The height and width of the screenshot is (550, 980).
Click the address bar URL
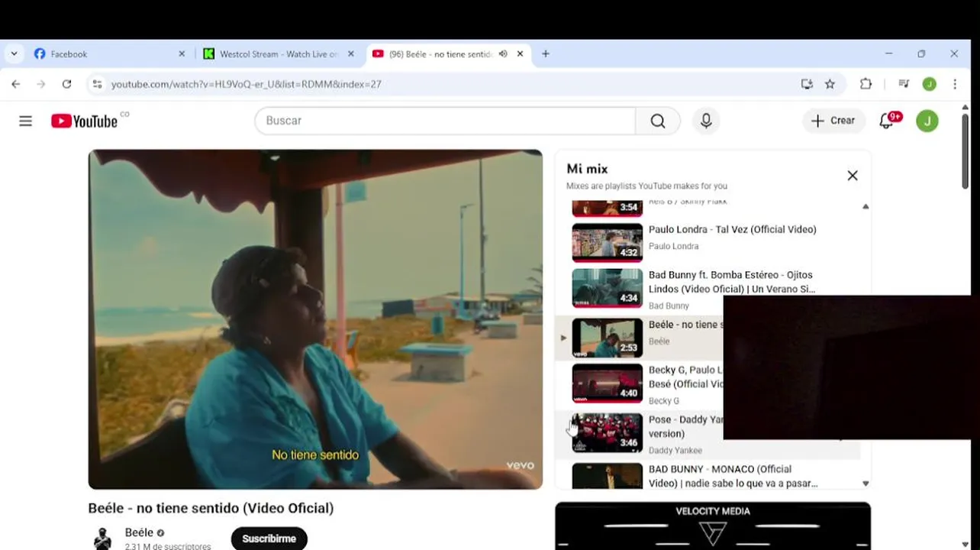[x=247, y=84]
